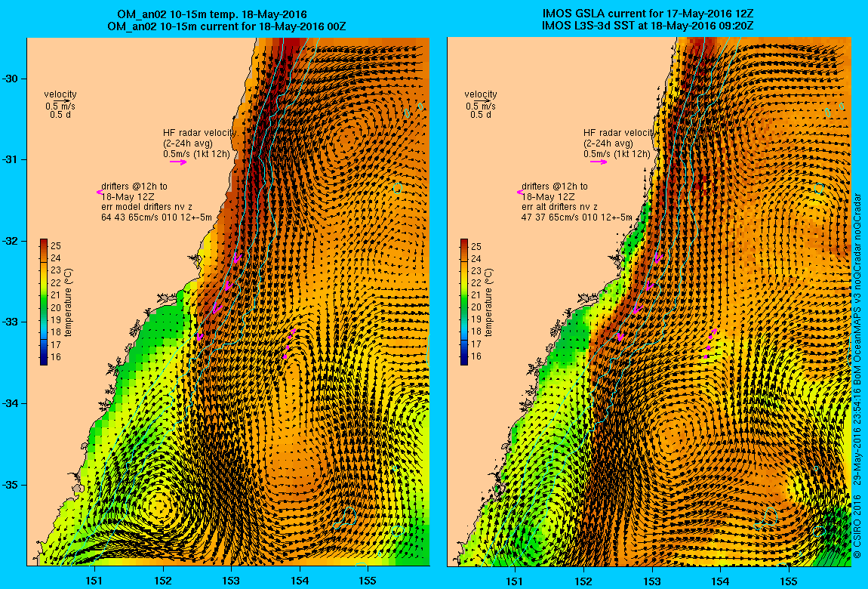Click the '18' value on left color bar scale
Viewport: 868px width, 589px height.
point(56,332)
